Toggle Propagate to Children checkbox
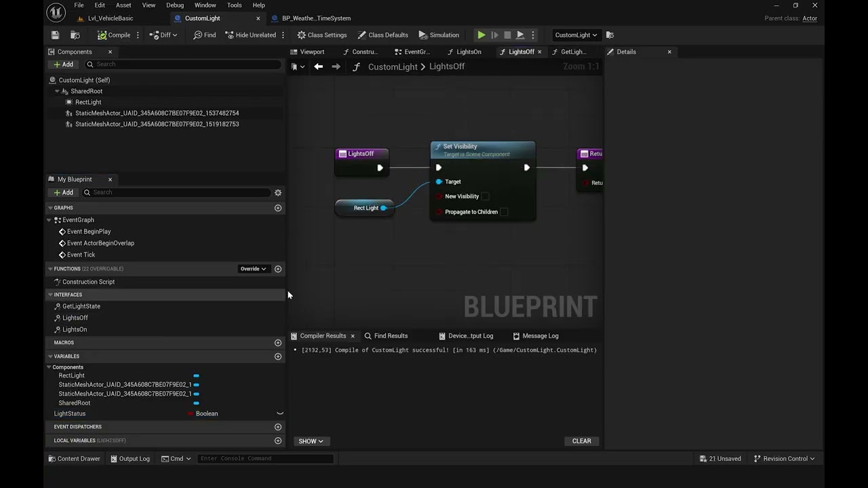 (504, 212)
